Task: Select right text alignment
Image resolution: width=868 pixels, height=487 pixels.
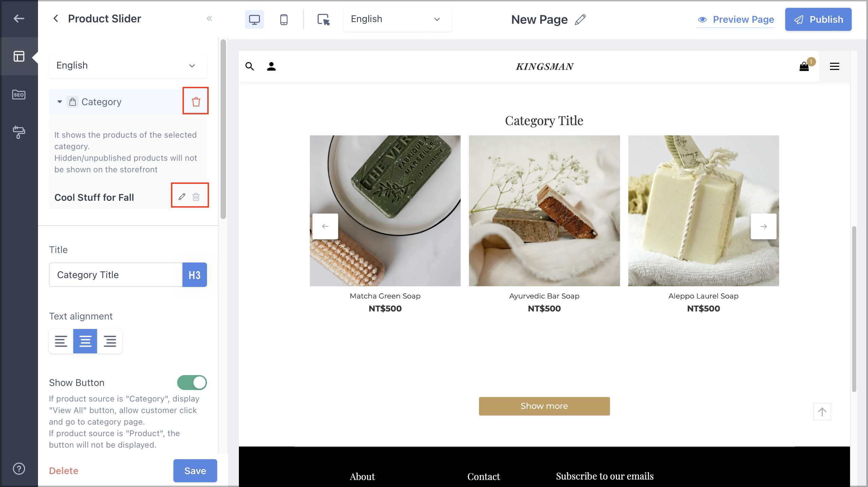Action: [x=110, y=341]
